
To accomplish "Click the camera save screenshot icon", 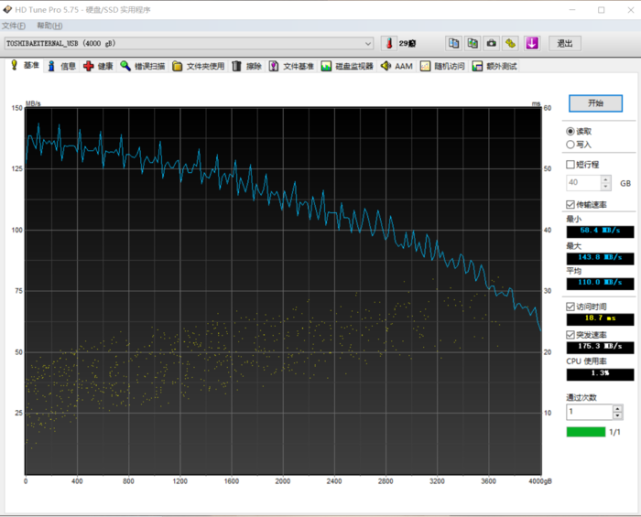I will [491, 43].
